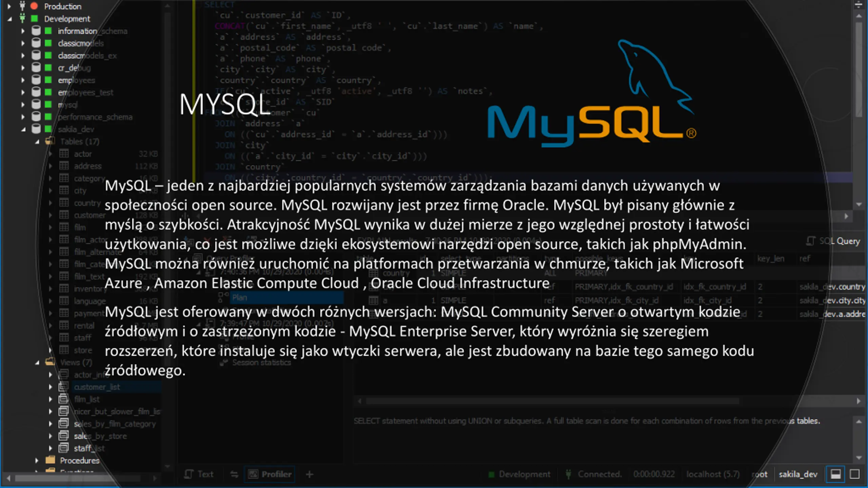Click the Tables (17) folder icon
Screen dimensions: 868x488
50,141
